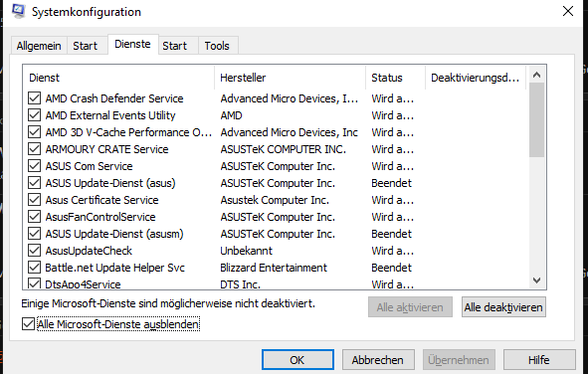Uncheck AMD External Events Utility
The height and width of the screenshot is (374, 588).
[x=34, y=115]
